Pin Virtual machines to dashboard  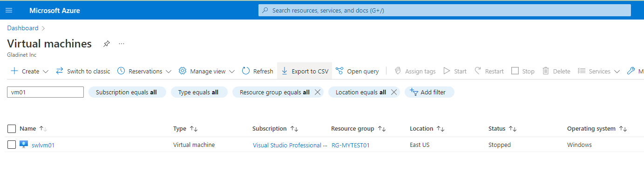(107, 44)
